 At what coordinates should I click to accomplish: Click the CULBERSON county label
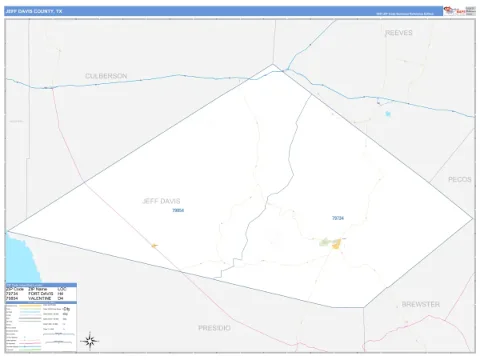point(106,76)
